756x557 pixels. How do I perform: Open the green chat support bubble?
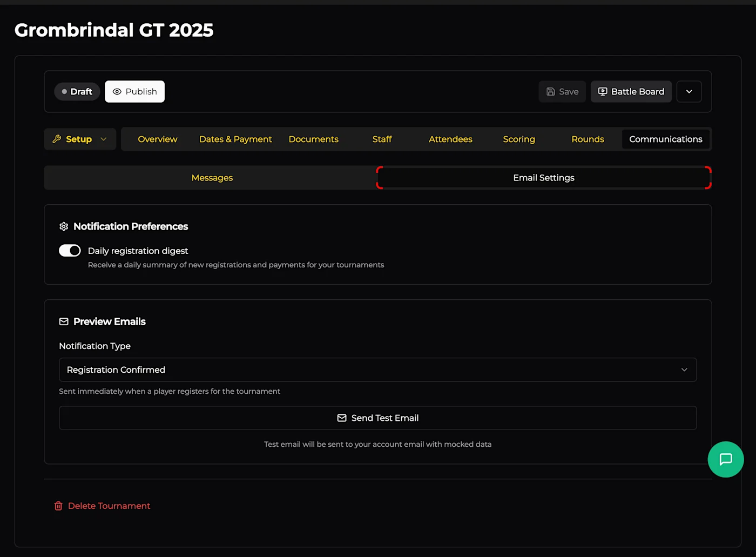coord(726,459)
